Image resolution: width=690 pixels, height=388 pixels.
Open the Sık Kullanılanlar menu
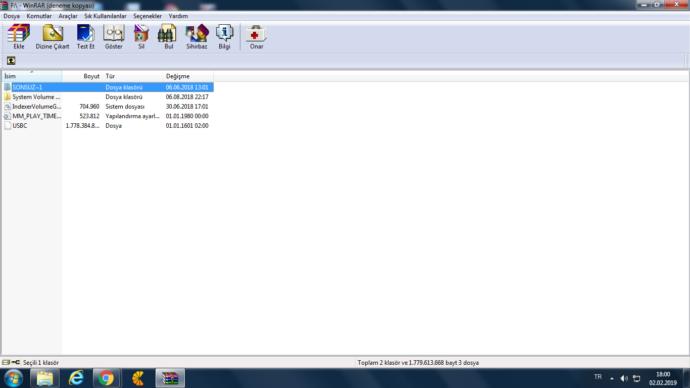point(105,16)
